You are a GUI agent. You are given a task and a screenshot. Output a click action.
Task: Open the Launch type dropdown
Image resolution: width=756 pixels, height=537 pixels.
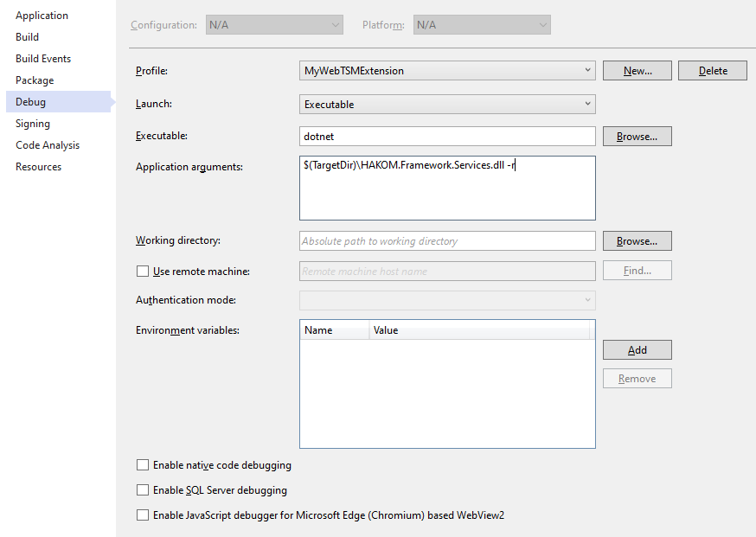pos(447,105)
